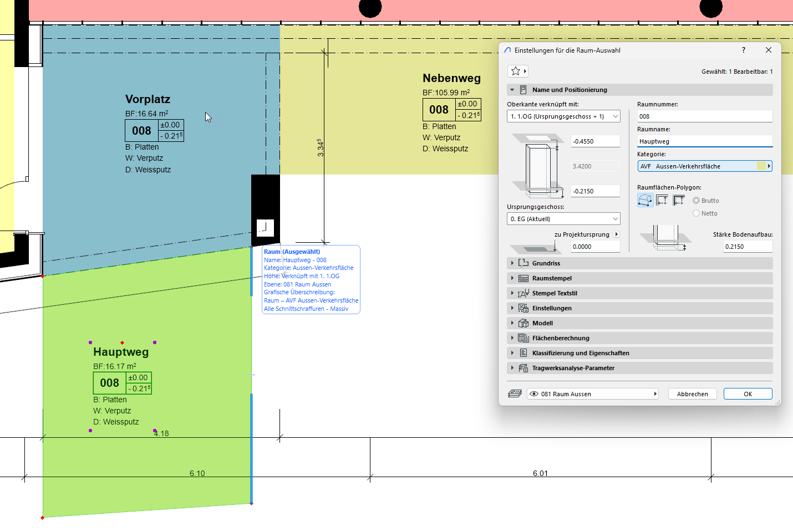The image size is (793, 532).
Task: Select the first Raumflächen-Polygon method icon
Action: coord(645,200)
